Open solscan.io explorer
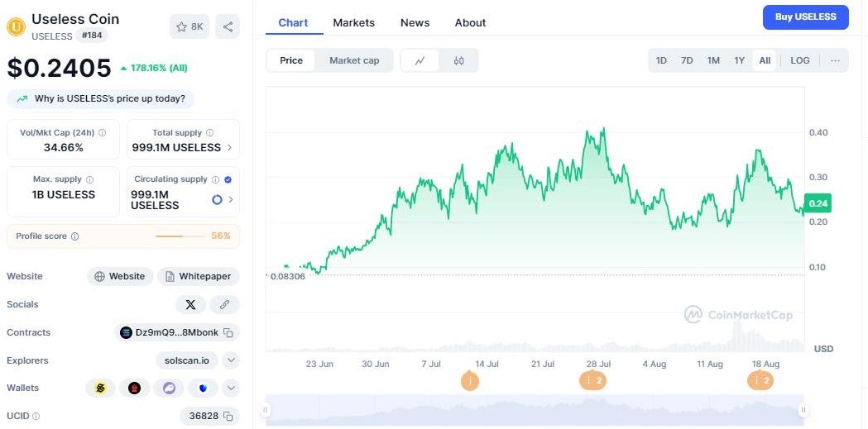The image size is (868, 429). tap(186, 360)
